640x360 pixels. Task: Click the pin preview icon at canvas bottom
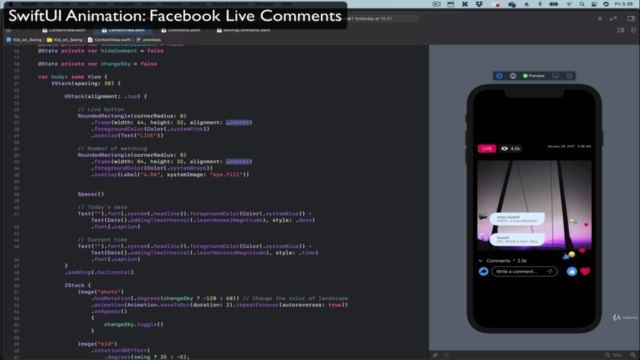[x=435, y=355]
